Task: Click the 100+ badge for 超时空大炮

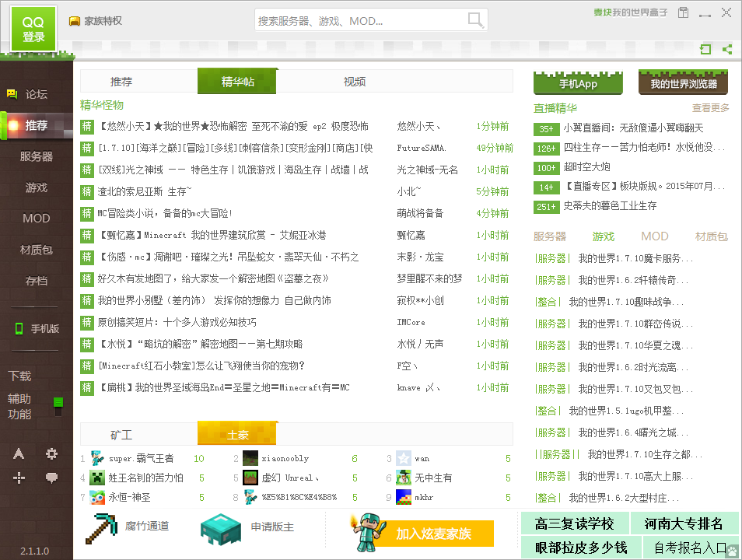Action: [546, 168]
